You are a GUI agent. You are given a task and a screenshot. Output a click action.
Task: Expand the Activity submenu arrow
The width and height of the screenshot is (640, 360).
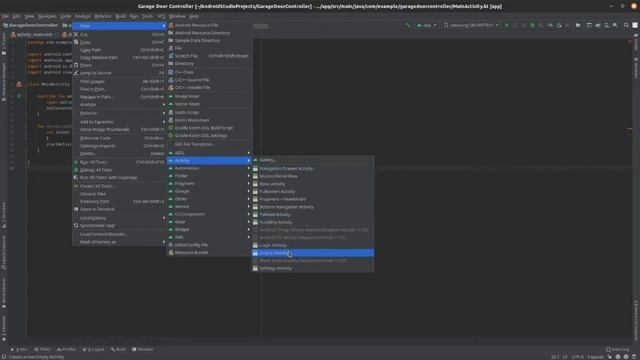tap(249, 161)
